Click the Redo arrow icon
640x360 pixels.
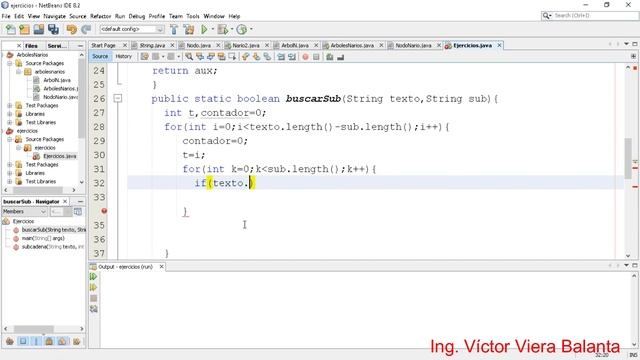tap(86, 29)
